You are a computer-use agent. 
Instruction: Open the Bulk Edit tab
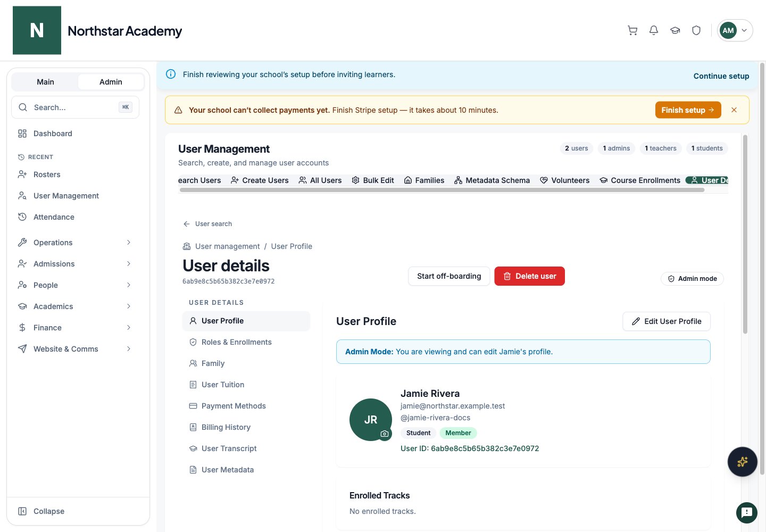pyautogui.click(x=373, y=180)
